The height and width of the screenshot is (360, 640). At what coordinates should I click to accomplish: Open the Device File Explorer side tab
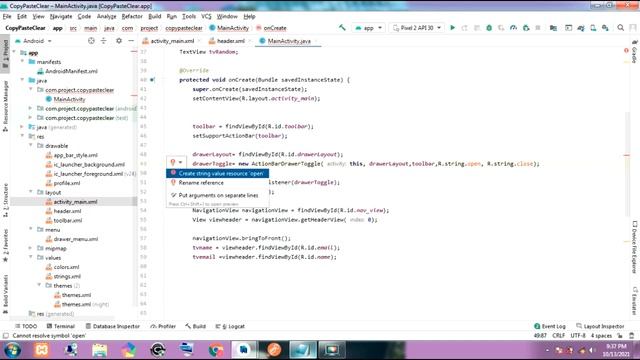634,247
